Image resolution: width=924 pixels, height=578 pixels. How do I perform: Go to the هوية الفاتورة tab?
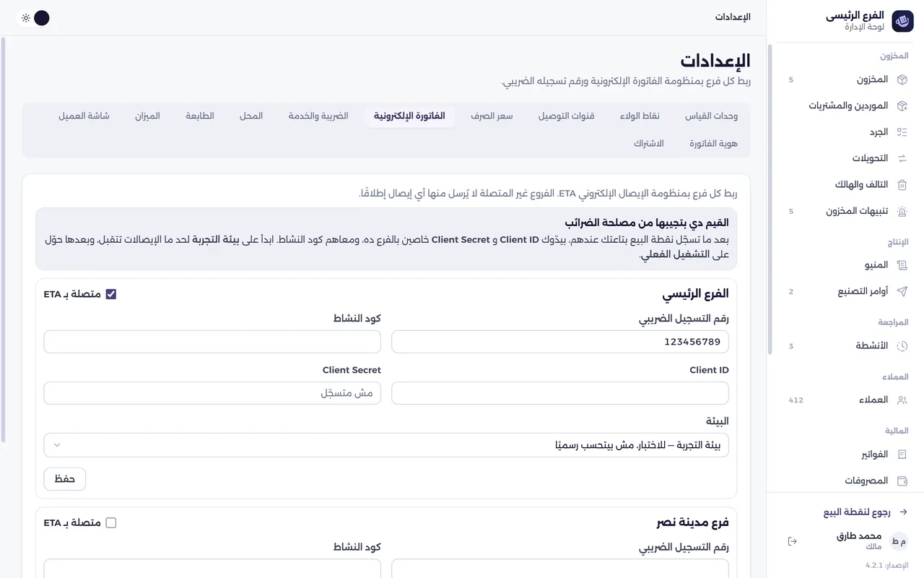713,143
